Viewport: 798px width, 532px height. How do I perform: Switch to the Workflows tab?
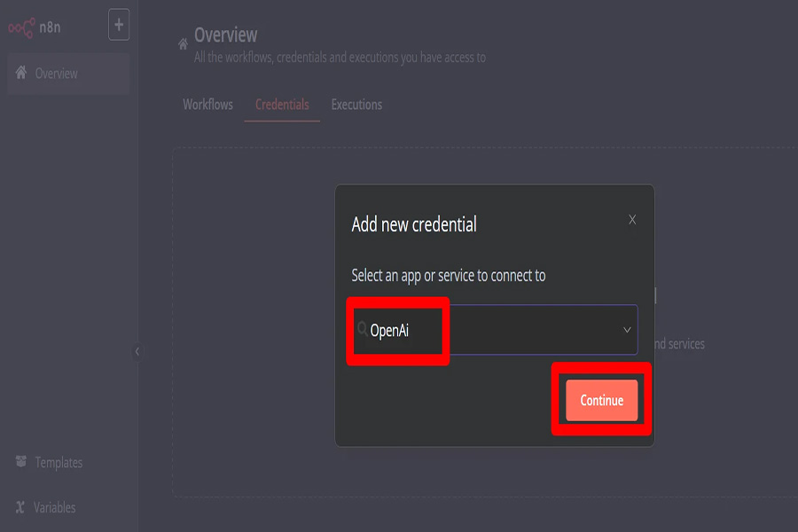click(207, 105)
